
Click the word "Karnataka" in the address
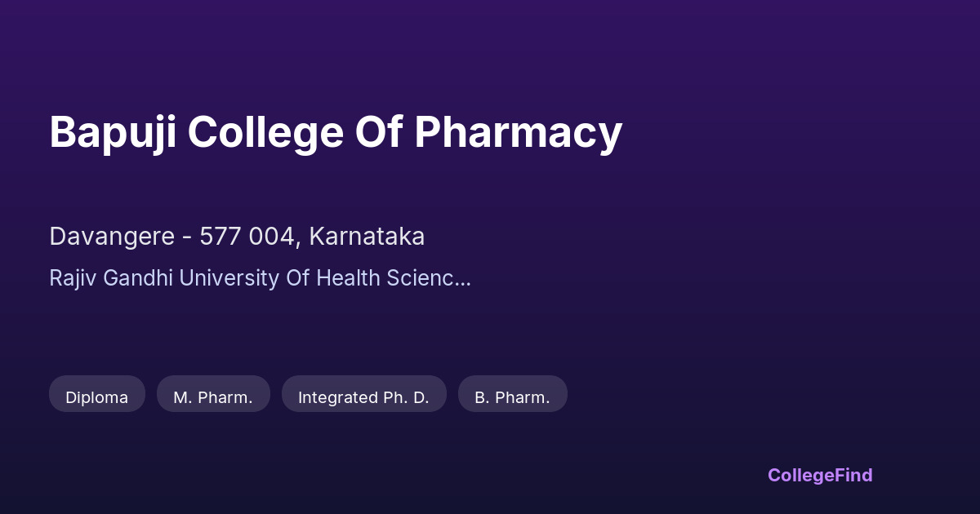tap(367, 237)
